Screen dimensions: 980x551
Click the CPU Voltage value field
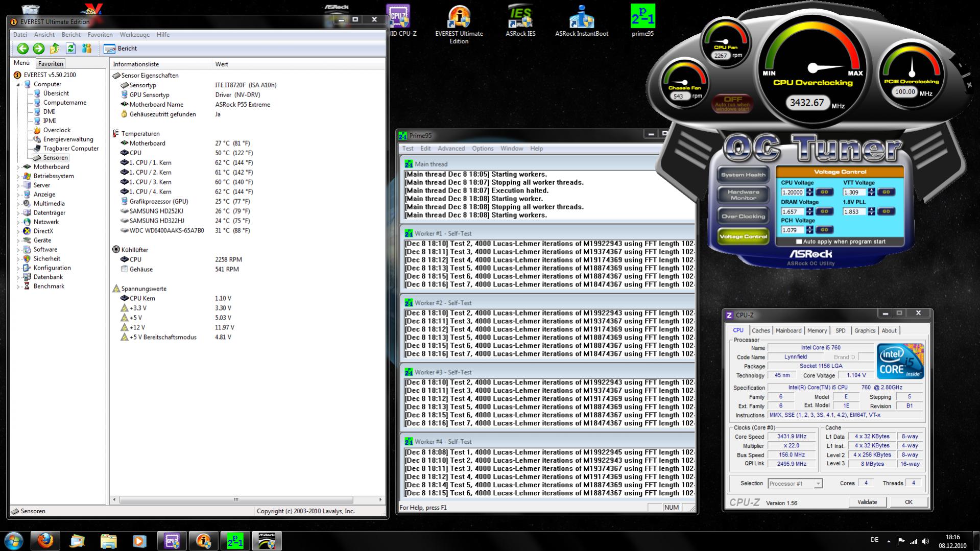point(793,193)
